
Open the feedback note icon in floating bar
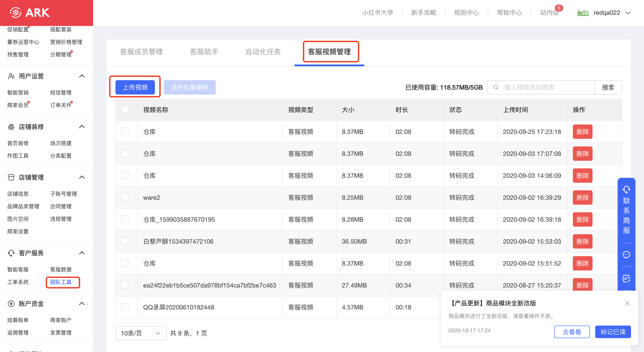pyautogui.click(x=626, y=279)
